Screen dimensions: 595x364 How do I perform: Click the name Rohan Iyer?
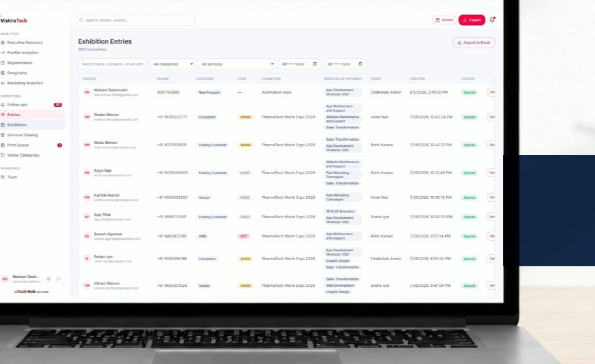pos(103,257)
